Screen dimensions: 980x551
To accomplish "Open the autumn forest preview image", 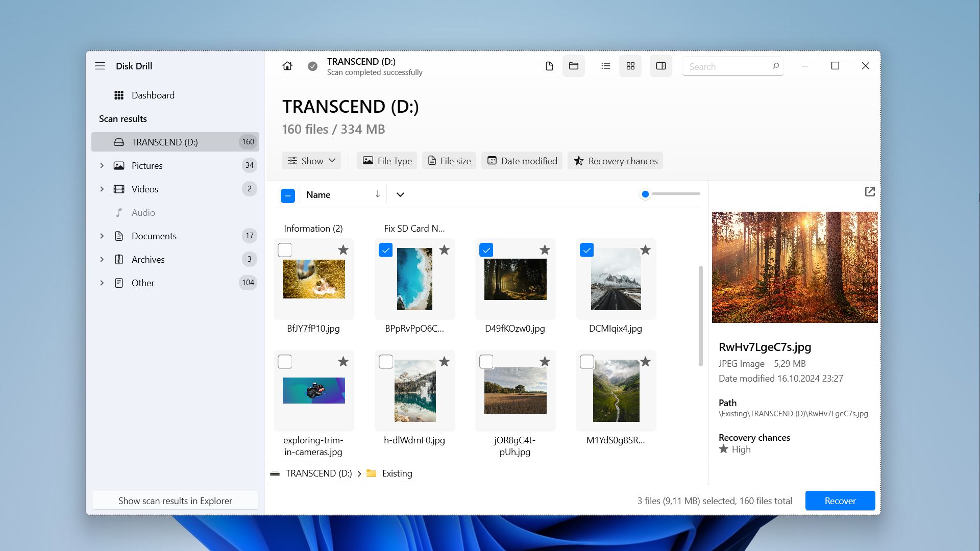I will [x=795, y=267].
